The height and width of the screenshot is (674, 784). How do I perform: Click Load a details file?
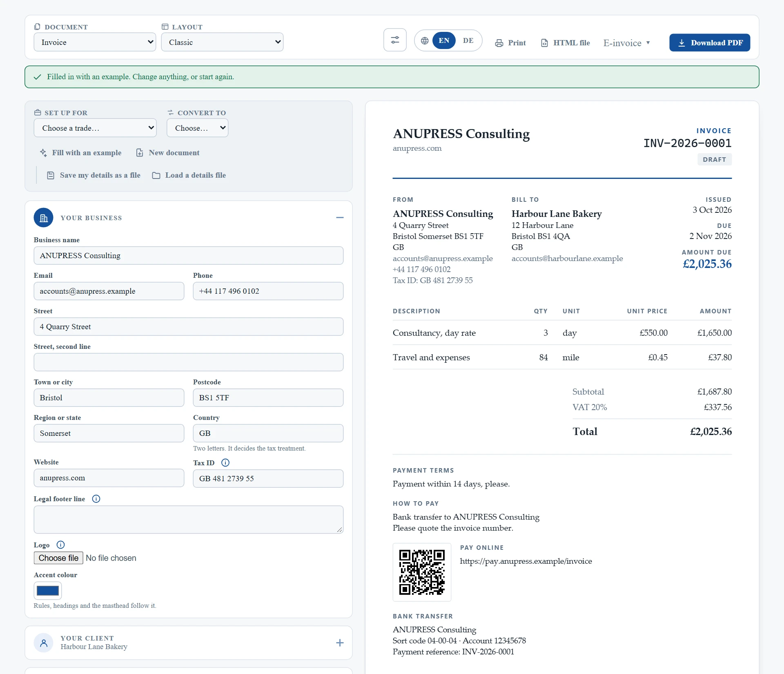[189, 175]
